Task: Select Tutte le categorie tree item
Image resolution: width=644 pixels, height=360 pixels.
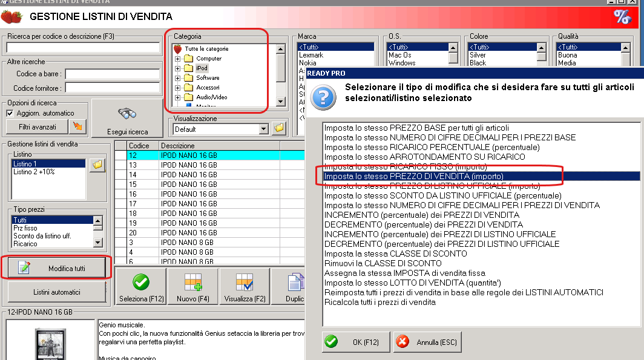Action: point(206,49)
